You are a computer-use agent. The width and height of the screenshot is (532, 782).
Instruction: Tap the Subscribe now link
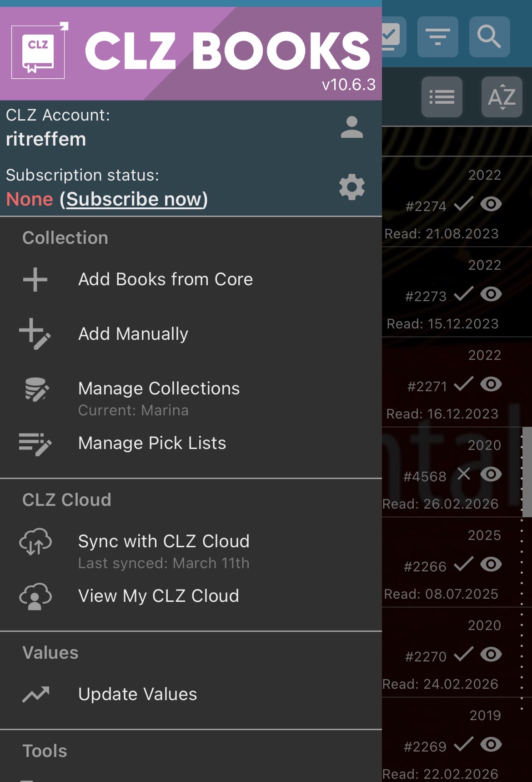pos(134,199)
